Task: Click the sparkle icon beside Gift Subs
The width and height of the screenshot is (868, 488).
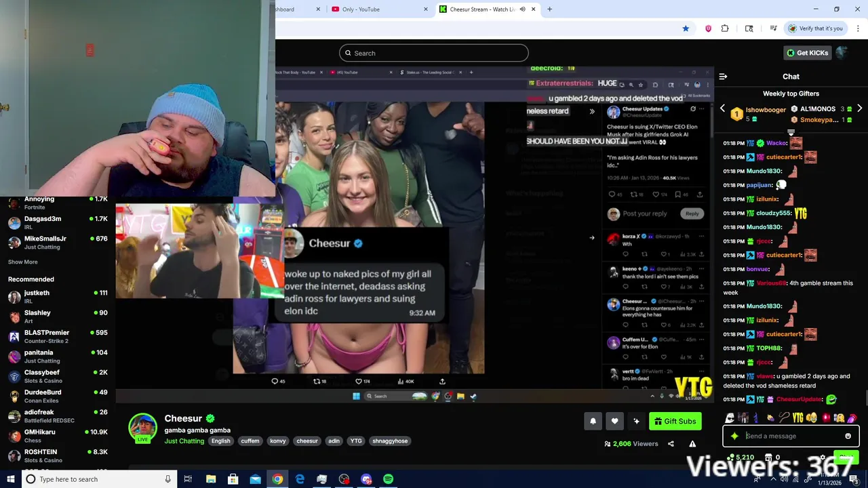Action: [x=636, y=421]
